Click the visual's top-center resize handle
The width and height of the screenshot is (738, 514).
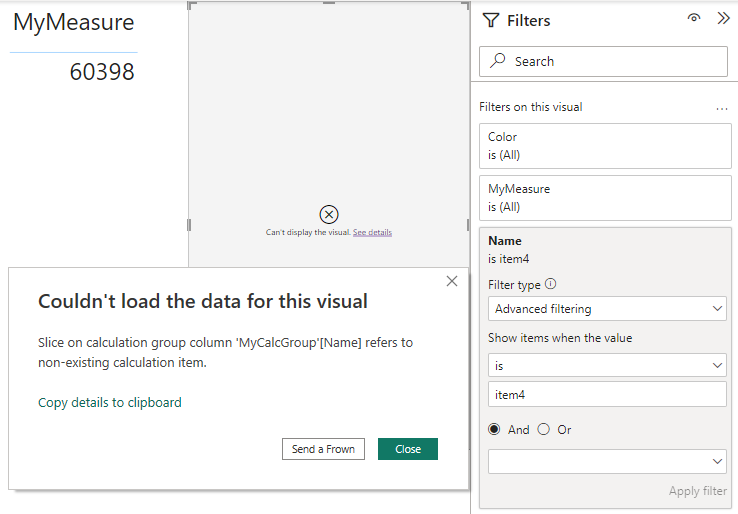tap(329, 3)
